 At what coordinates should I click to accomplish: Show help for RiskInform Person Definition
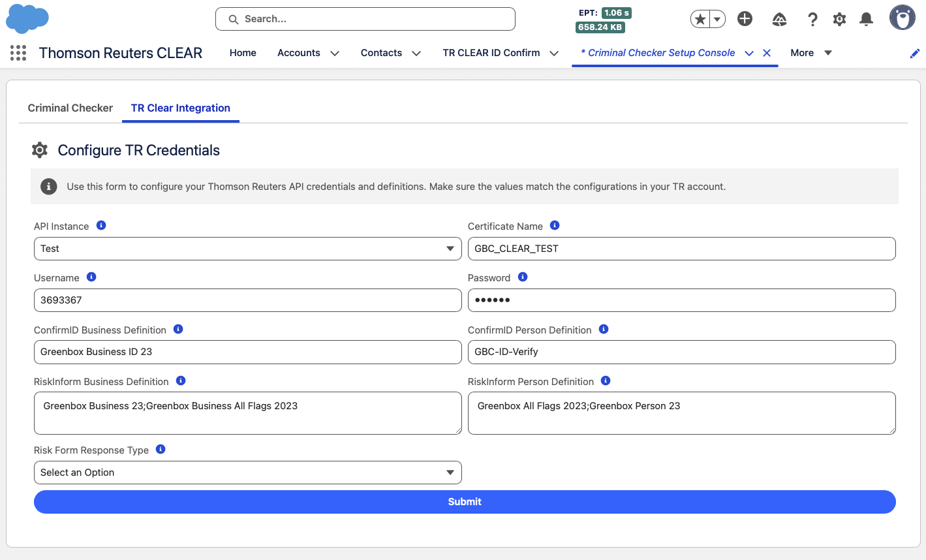coord(606,381)
